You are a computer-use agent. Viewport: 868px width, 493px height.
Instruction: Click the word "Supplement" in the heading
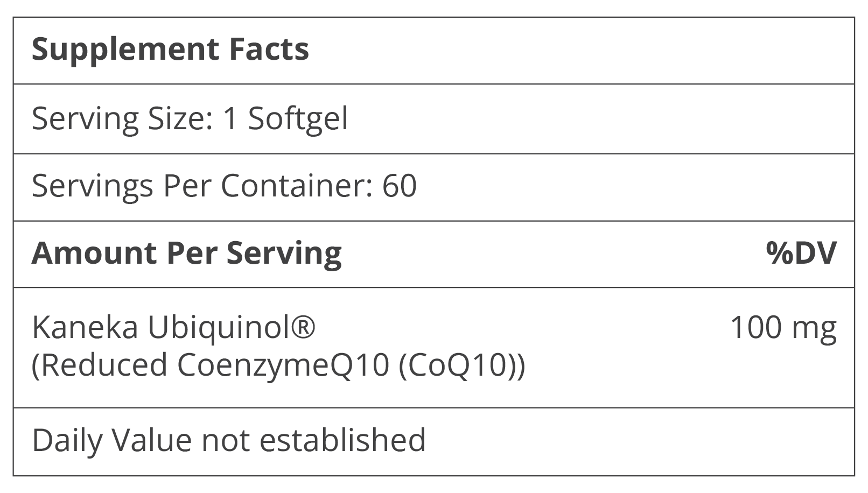point(125,50)
